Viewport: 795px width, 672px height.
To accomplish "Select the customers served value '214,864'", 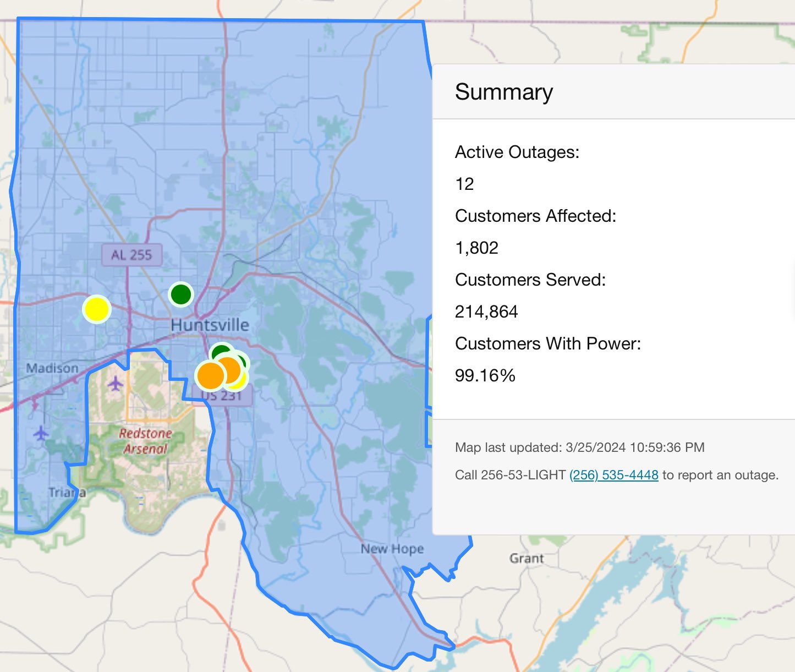I will (486, 312).
